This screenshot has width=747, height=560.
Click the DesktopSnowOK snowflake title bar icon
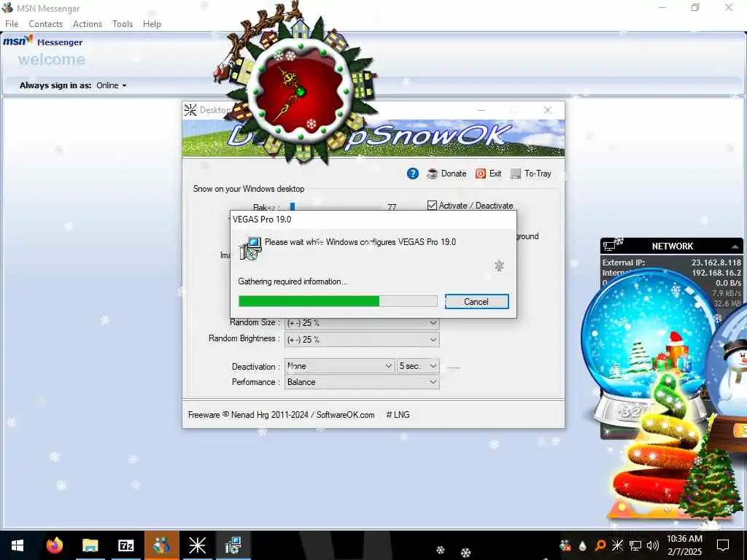tap(190, 110)
